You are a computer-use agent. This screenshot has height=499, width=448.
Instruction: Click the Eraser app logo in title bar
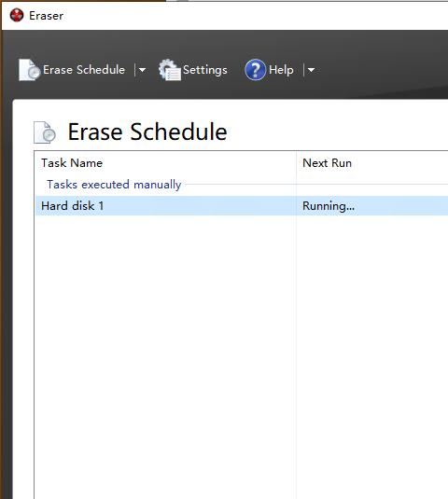point(17,15)
